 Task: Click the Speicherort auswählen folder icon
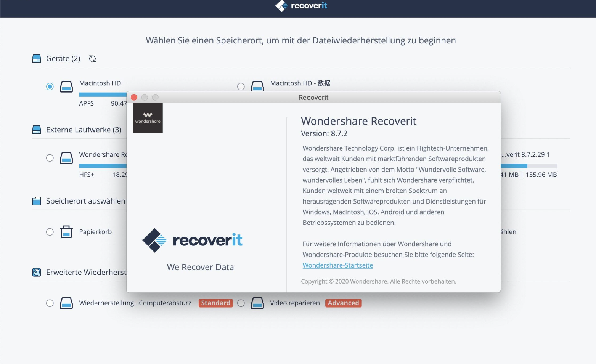pos(37,201)
